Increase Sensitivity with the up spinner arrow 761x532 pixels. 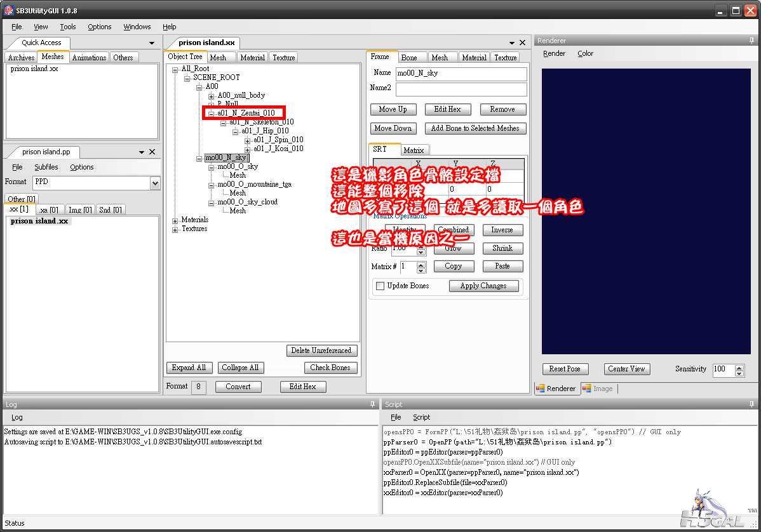(x=739, y=366)
